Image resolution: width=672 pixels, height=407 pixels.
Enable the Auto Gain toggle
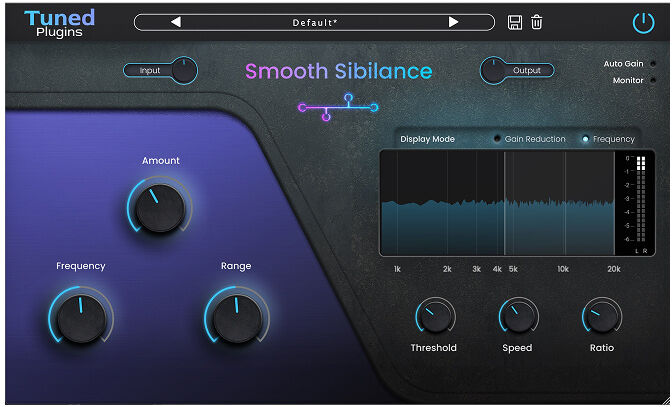(653, 64)
